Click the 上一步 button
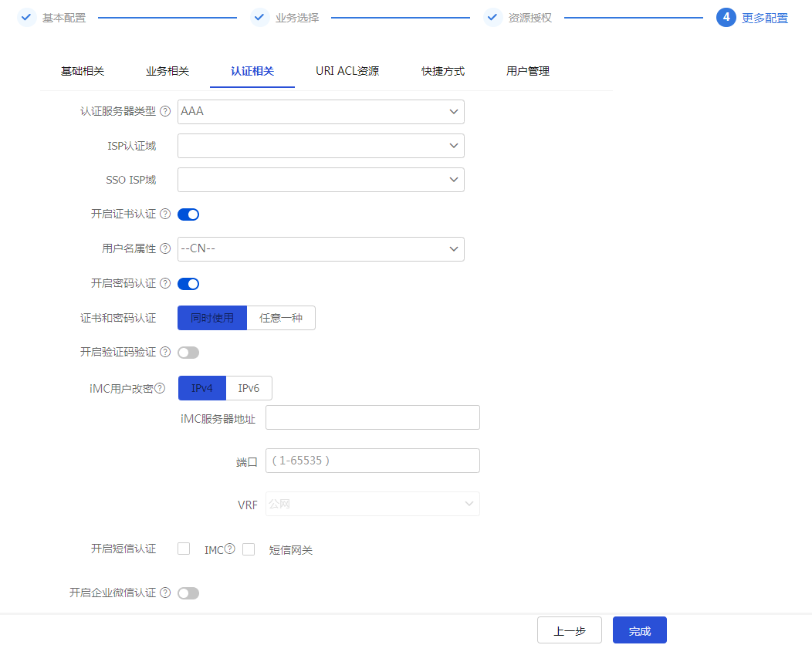This screenshot has width=812, height=645. tap(570, 630)
